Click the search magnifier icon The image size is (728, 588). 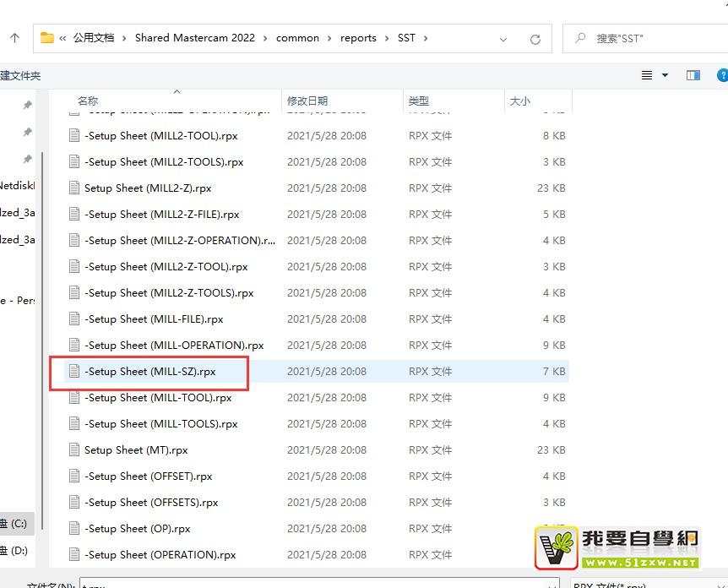580,38
